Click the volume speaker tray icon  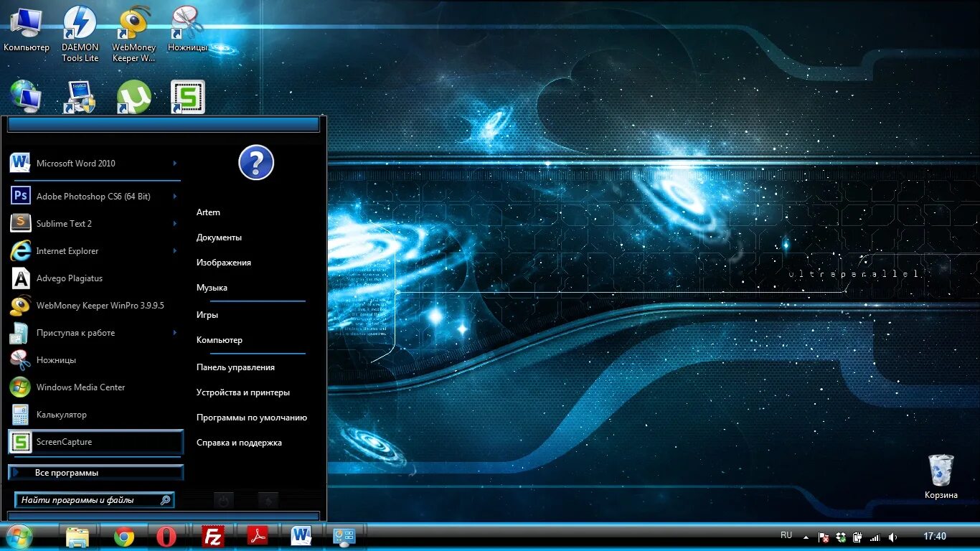click(892, 537)
